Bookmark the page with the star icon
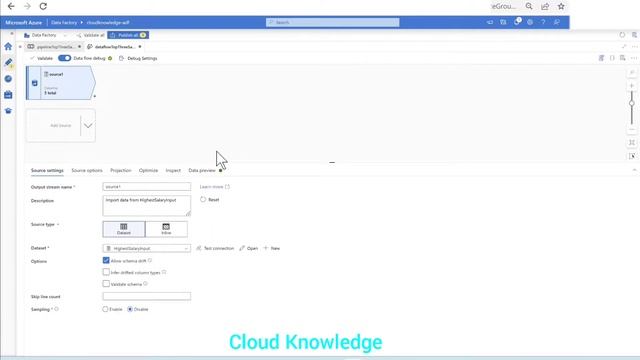 pyautogui.click(x=561, y=6)
